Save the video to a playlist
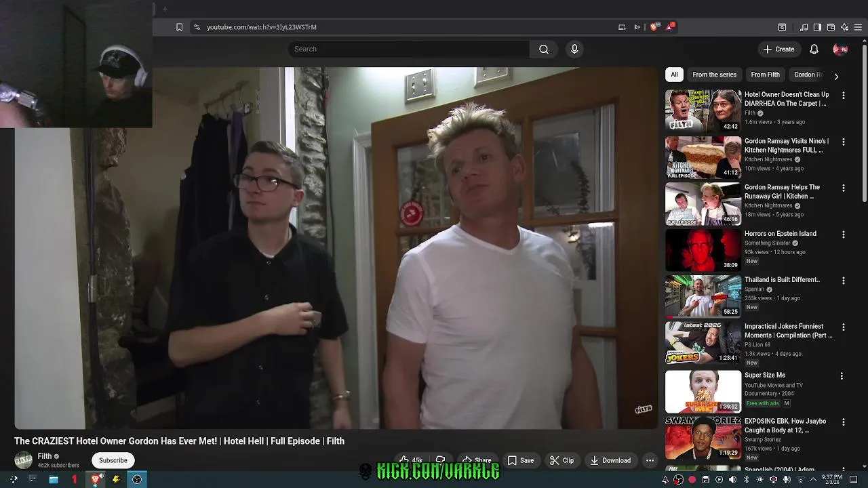The image size is (868, 488). point(521,460)
